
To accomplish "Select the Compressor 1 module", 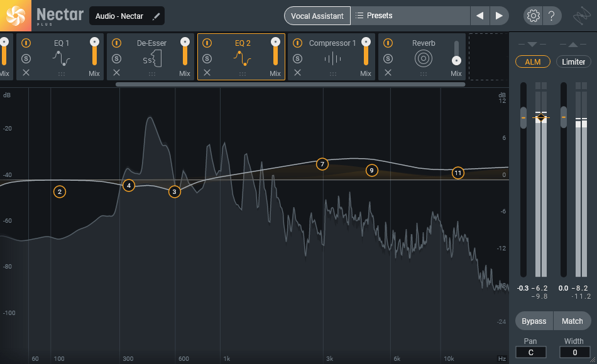I will [x=332, y=57].
